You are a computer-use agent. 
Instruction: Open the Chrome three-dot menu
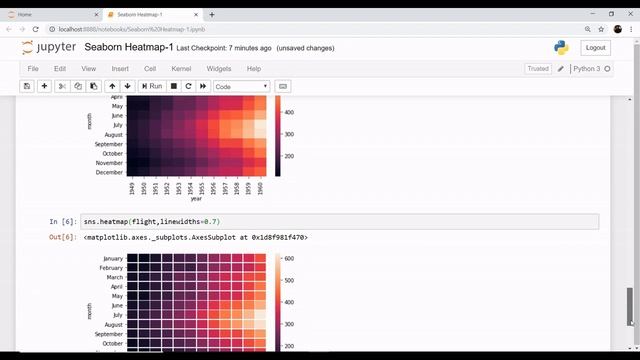[631, 29]
